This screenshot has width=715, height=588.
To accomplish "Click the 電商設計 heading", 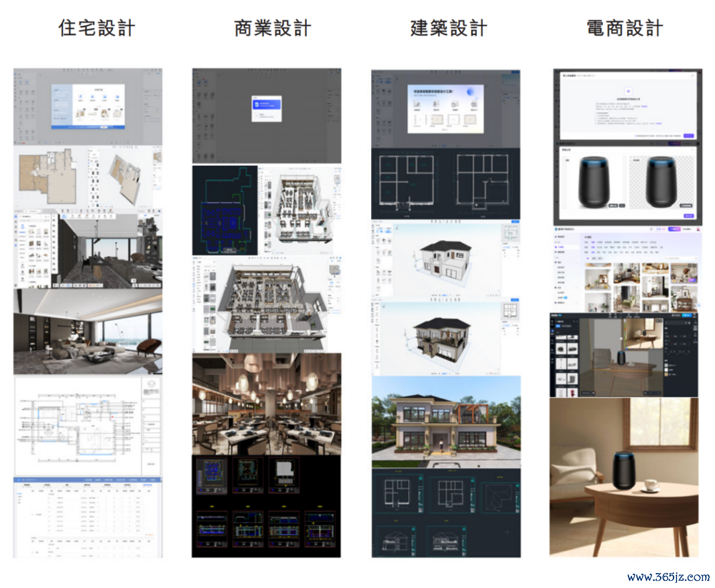I will tap(625, 28).
